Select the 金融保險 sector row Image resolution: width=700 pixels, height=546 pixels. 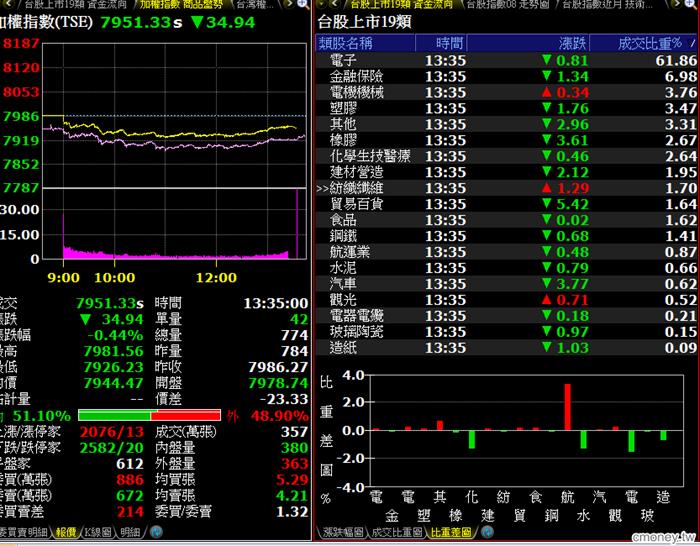click(x=506, y=76)
